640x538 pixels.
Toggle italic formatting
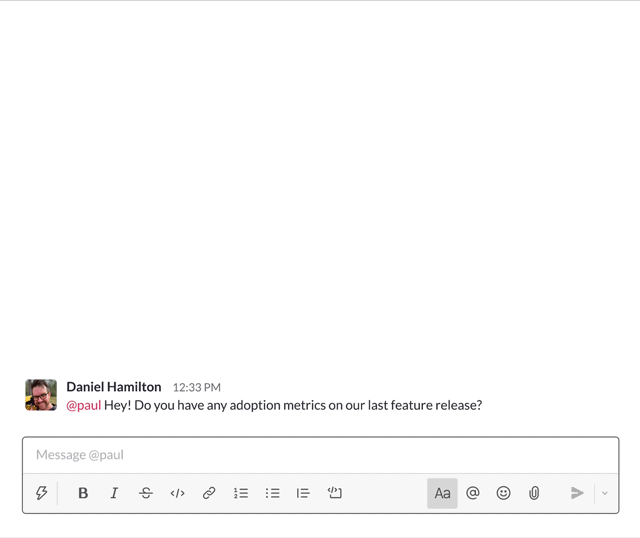point(114,493)
